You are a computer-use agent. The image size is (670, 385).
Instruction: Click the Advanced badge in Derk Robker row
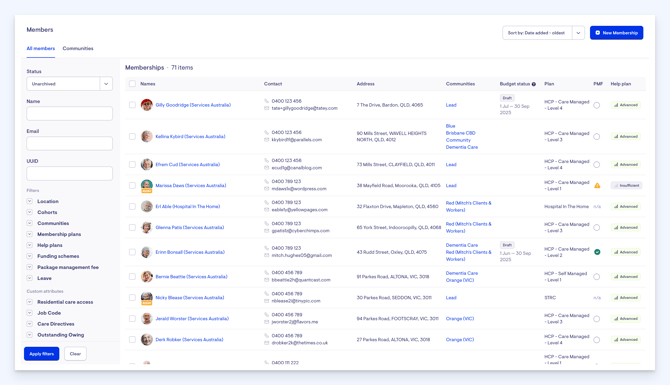(x=626, y=340)
